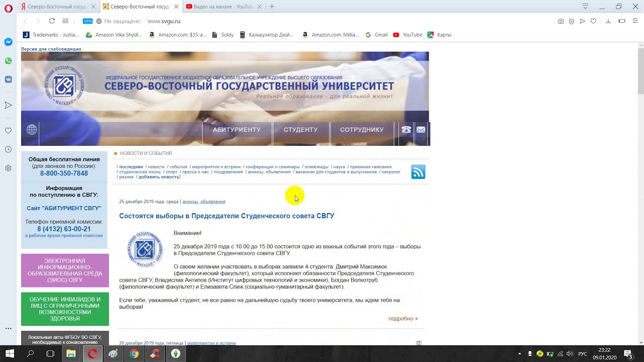Click the СВГУ university logo in the banner
The width and height of the screenshot is (644, 362).
64,85
